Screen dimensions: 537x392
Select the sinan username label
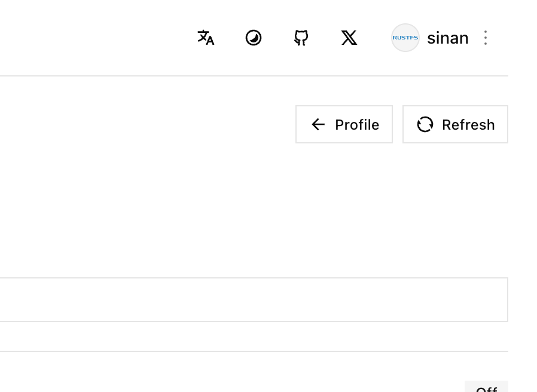pyautogui.click(x=448, y=38)
